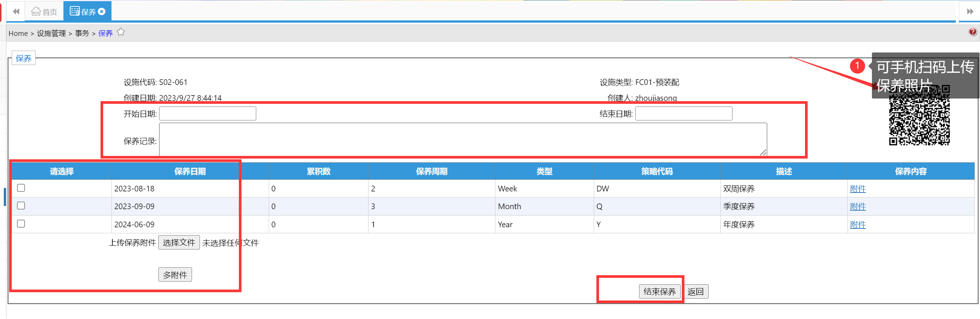Click the 设施代码 S02-061 text
Viewport: 980px width, 319px height.
pyautogui.click(x=155, y=82)
